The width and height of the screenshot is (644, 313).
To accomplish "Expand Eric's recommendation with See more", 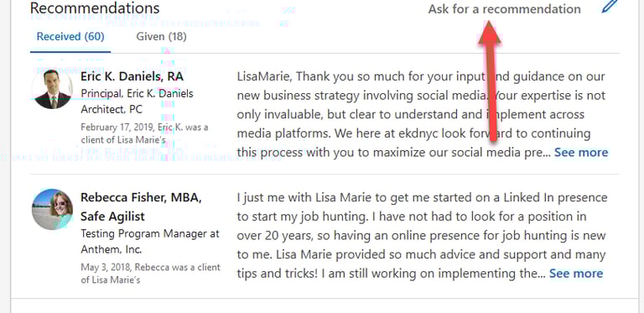I will [581, 153].
